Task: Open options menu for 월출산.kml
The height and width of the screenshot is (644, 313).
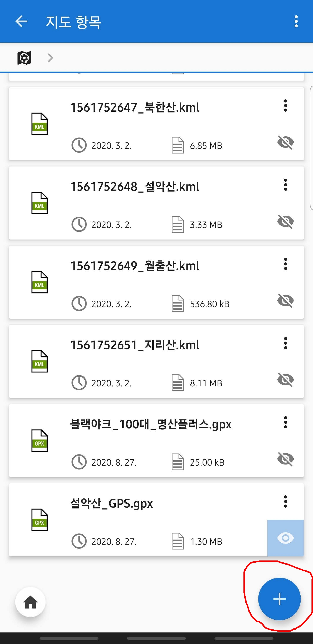Action: (285, 264)
